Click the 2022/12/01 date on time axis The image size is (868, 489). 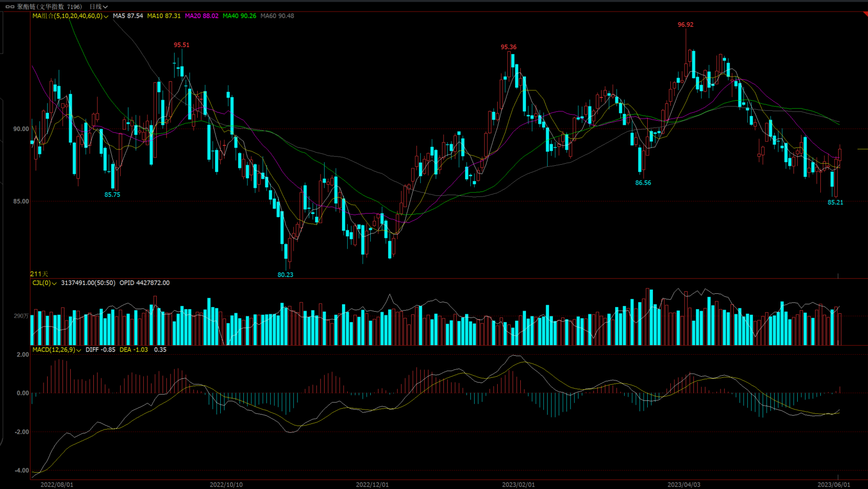[372, 485]
